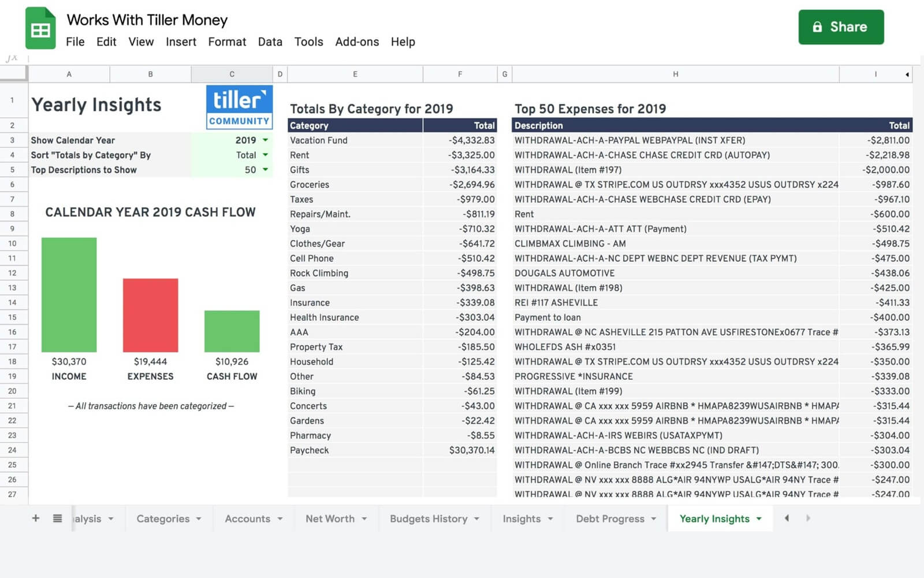
Task: Click the formula bar input
Action: pyautogui.click(x=474, y=58)
